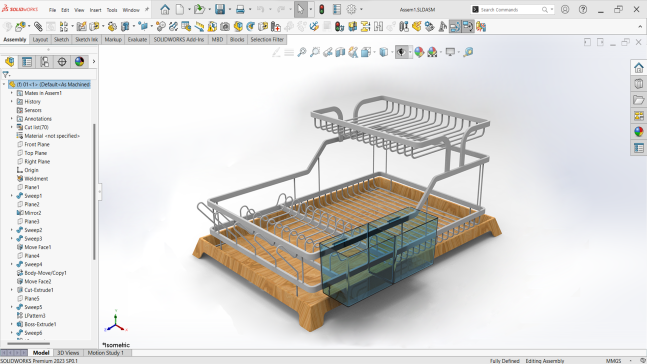Click the View Settings monitor icon
Viewport: 647px width, 364px height.
[x=450, y=52]
